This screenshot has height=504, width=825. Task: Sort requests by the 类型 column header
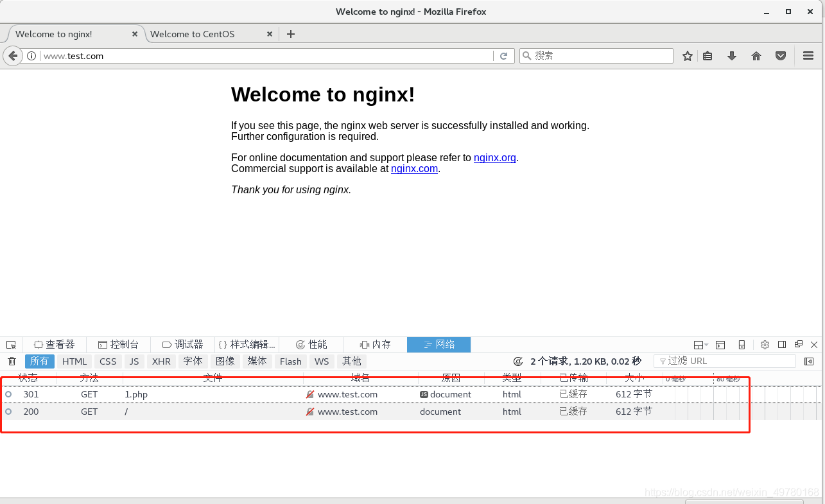512,378
